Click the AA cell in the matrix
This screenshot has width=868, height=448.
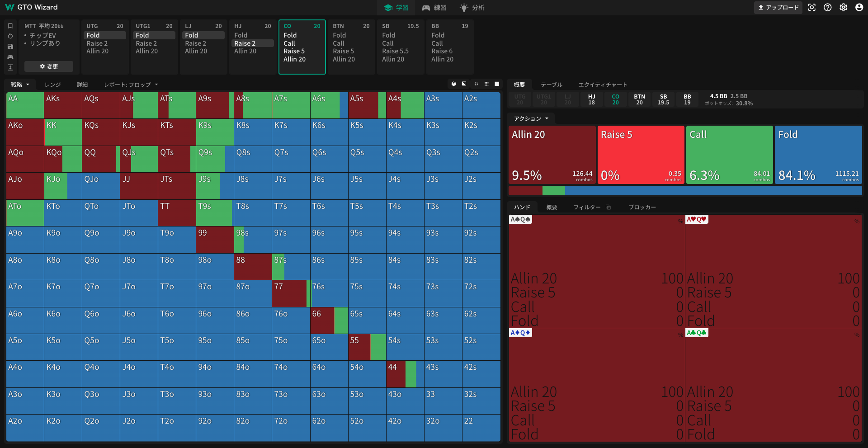click(x=25, y=105)
